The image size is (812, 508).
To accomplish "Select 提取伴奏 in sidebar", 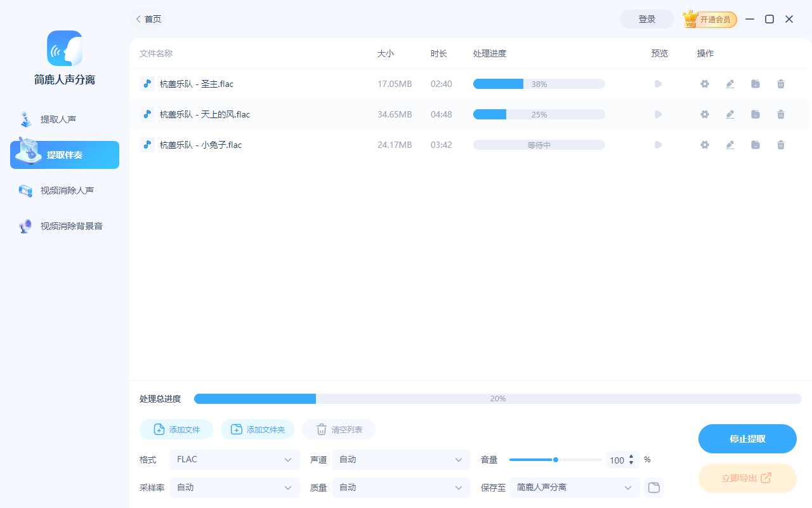I will tap(65, 155).
